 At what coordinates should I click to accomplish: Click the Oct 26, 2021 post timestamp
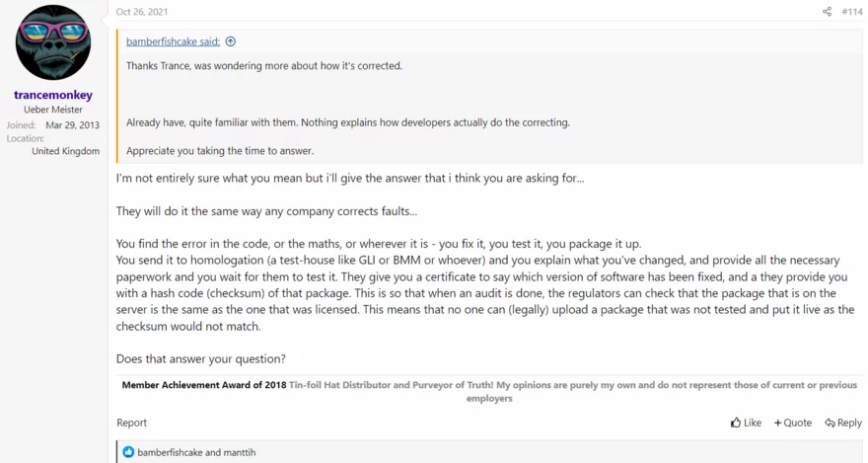click(142, 12)
